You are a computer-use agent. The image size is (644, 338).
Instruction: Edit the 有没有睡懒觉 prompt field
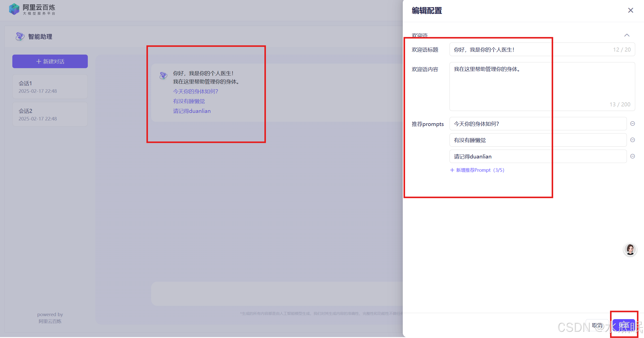pyautogui.click(x=538, y=140)
